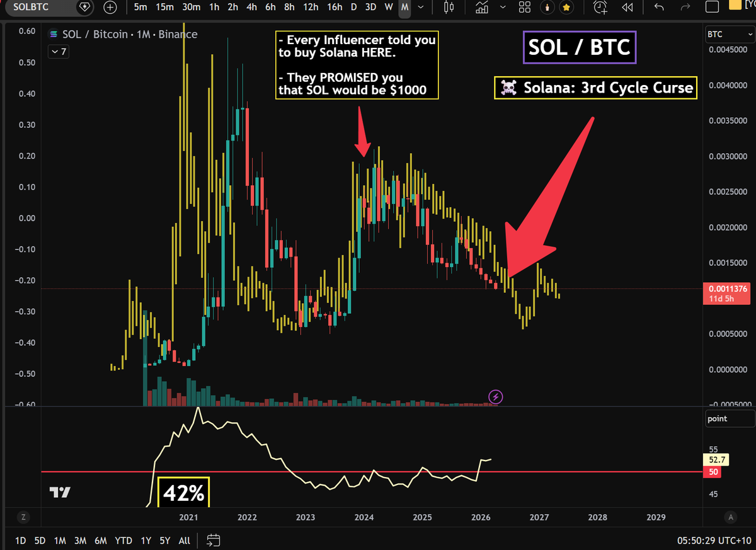Screen dimensions: 756x550
Task: Open the chart layout square icon
Action: [x=712, y=8]
